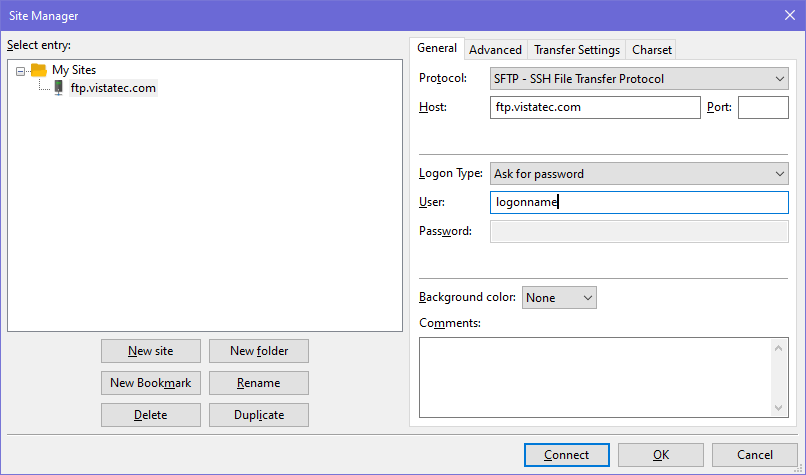
Task: Open the Transfer Settings tab
Action: click(x=577, y=50)
